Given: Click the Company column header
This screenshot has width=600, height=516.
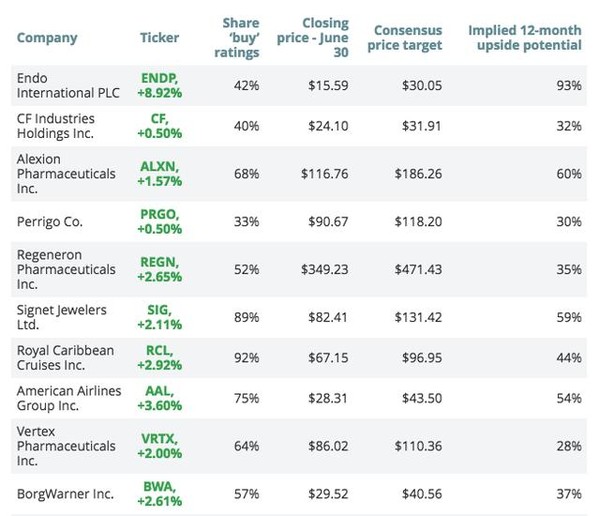Looking at the screenshot, I should pyautogui.click(x=46, y=38).
